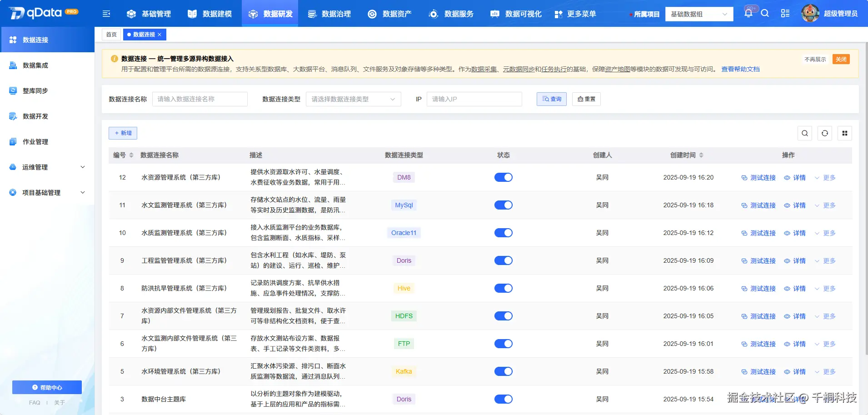The image size is (868, 415).
Task: Toggle status switch for 水资源管理系统
Action: click(x=504, y=177)
